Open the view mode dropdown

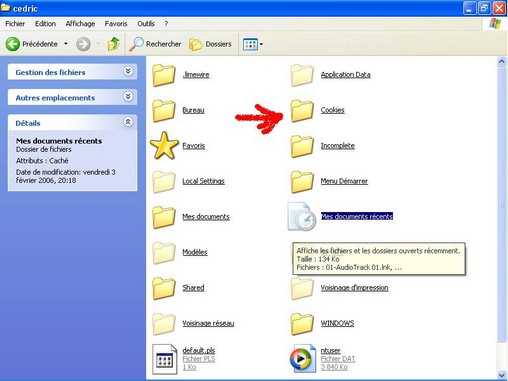coord(253,44)
